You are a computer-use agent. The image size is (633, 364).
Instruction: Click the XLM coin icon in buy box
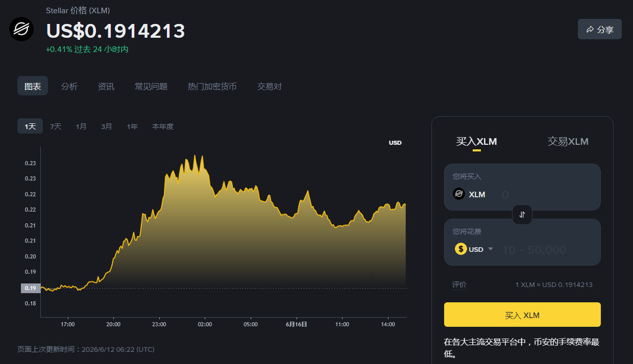[x=459, y=194]
